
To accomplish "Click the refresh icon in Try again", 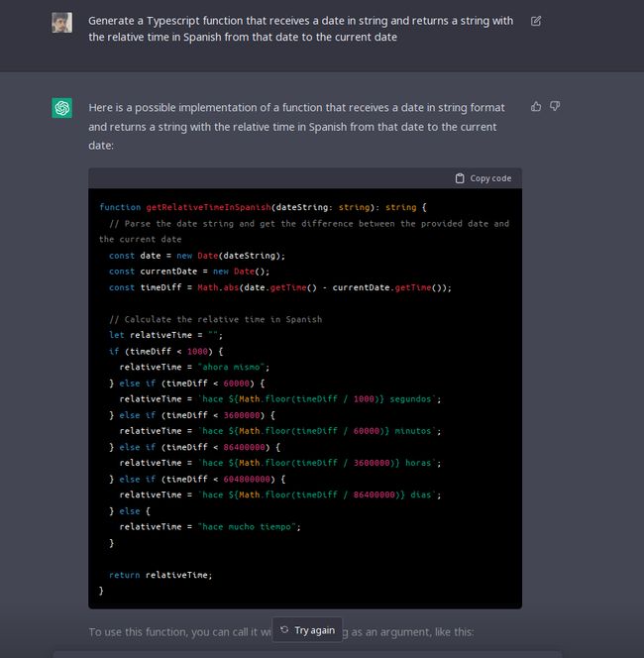I will click(x=284, y=630).
